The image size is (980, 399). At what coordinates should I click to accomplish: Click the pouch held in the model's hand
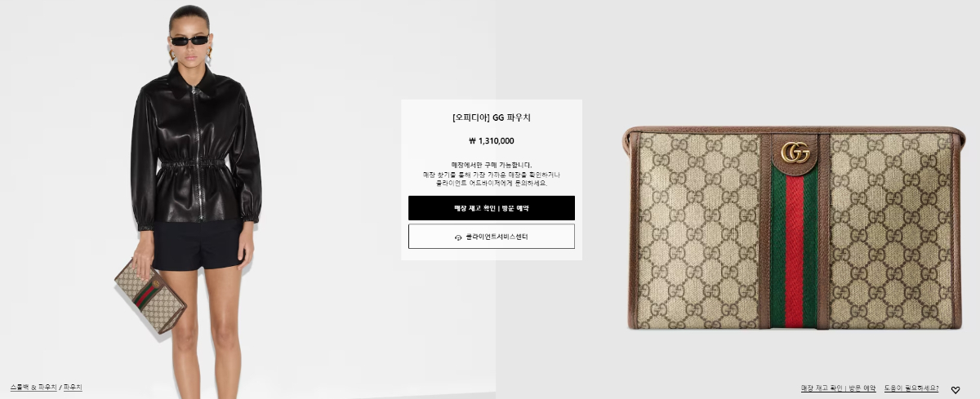point(150,295)
